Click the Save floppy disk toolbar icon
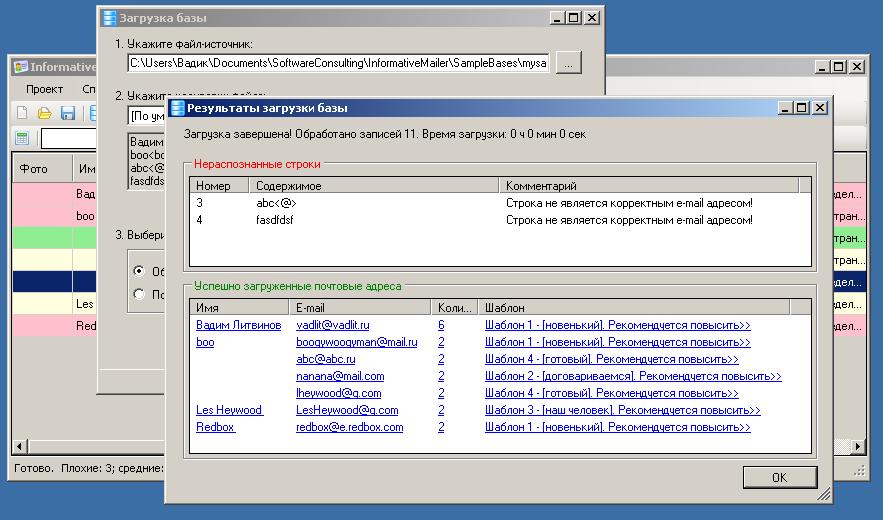 click(68, 113)
